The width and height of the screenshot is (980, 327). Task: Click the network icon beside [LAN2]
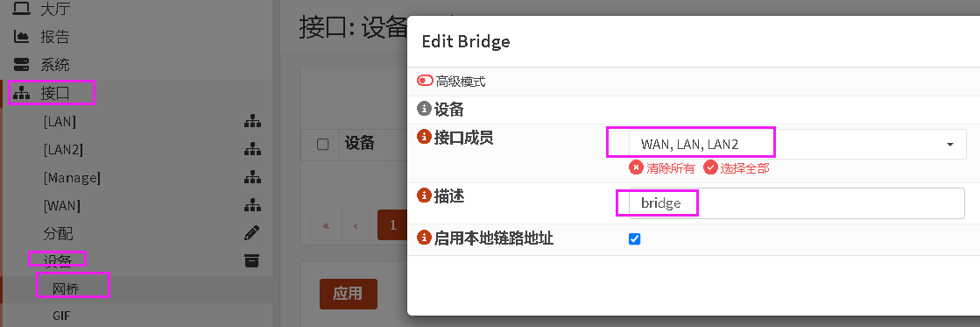point(252,149)
